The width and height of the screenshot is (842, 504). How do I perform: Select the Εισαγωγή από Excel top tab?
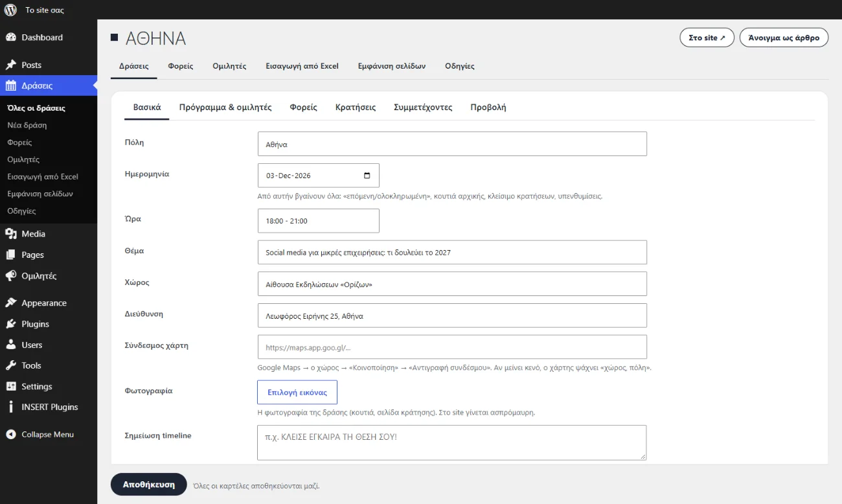point(302,66)
